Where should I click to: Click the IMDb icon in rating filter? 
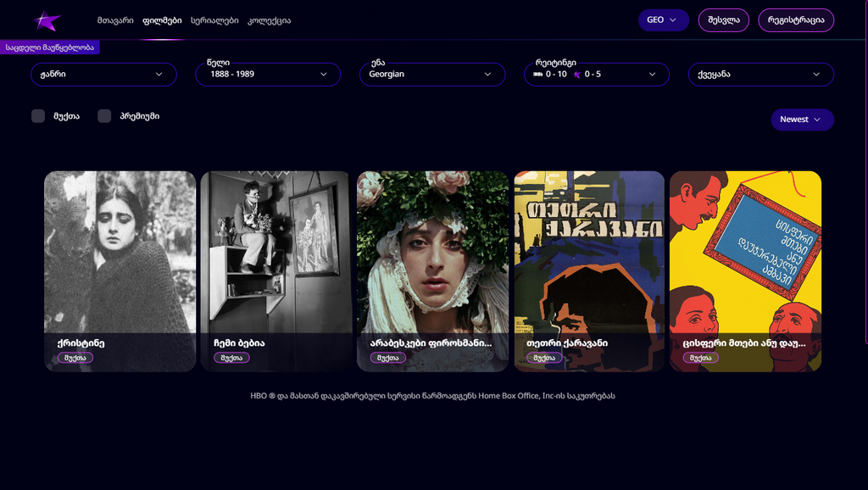point(537,75)
